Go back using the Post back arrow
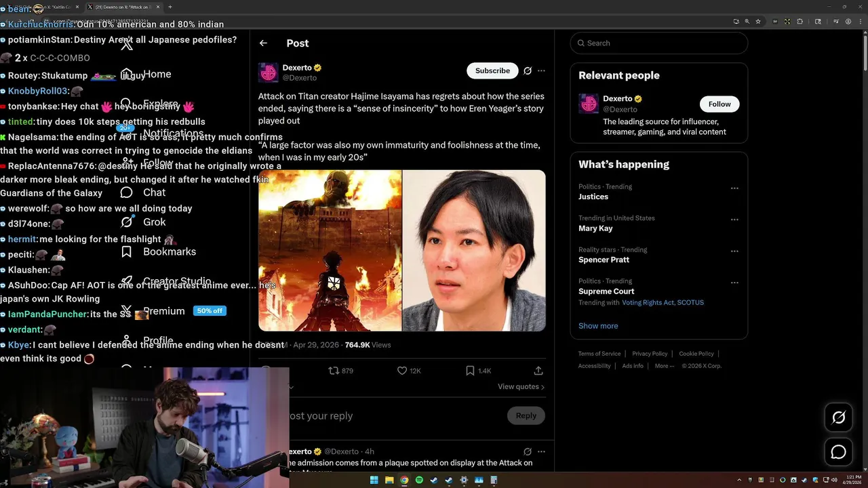This screenshot has width=868, height=488. [x=263, y=43]
